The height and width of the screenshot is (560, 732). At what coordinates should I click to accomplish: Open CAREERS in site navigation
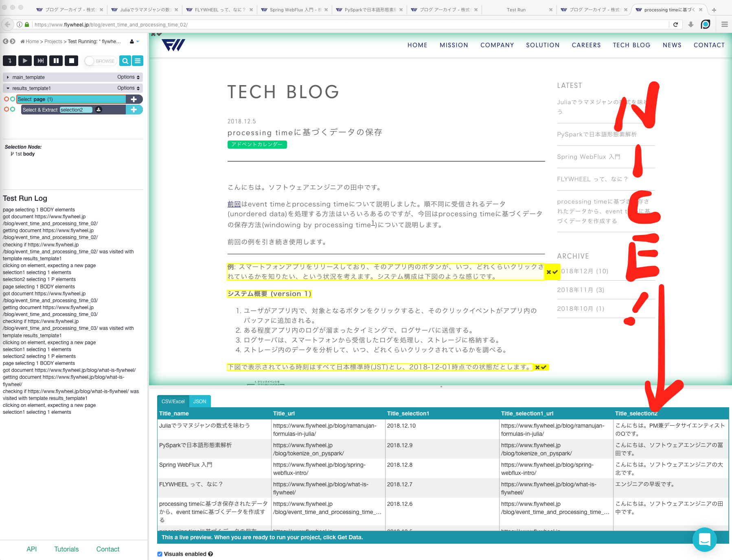tap(586, 45)
